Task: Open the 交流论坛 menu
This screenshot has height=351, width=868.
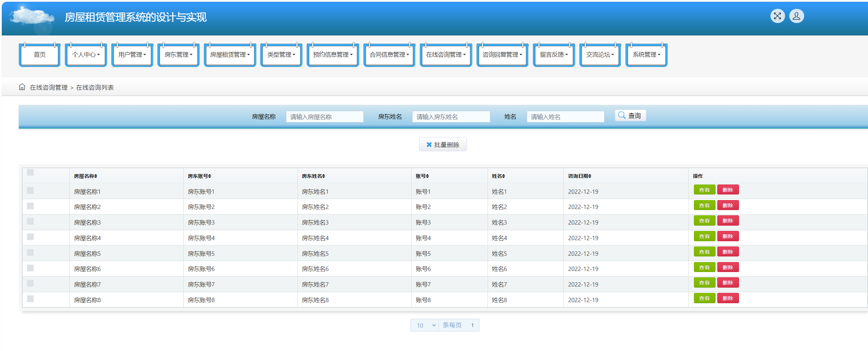Action: coord(600,55)
